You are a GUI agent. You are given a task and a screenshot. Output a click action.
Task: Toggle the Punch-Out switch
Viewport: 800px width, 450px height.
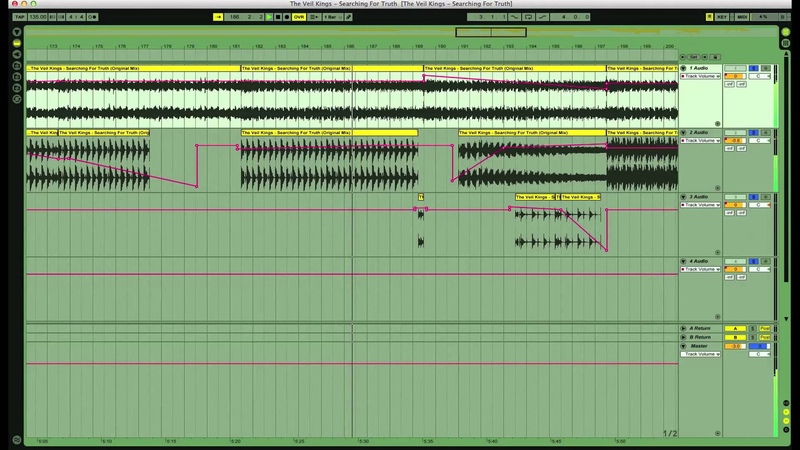click(x=542, y=17)
